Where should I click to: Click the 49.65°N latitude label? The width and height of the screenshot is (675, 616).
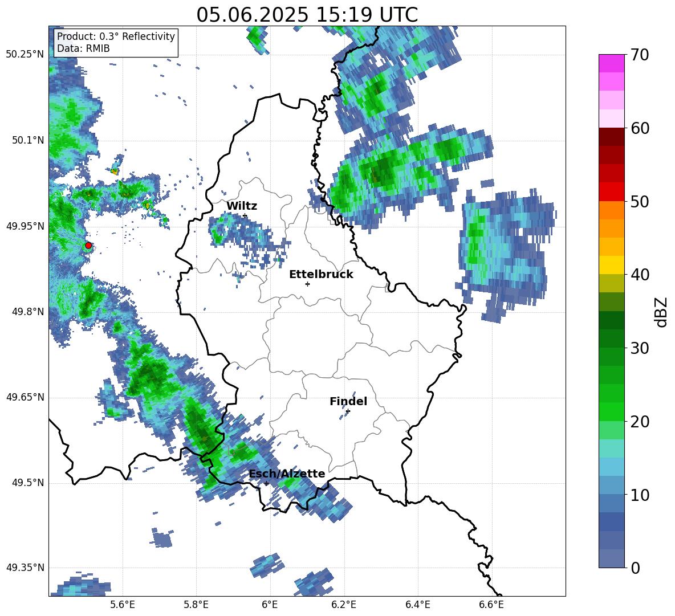coord(25,397)
